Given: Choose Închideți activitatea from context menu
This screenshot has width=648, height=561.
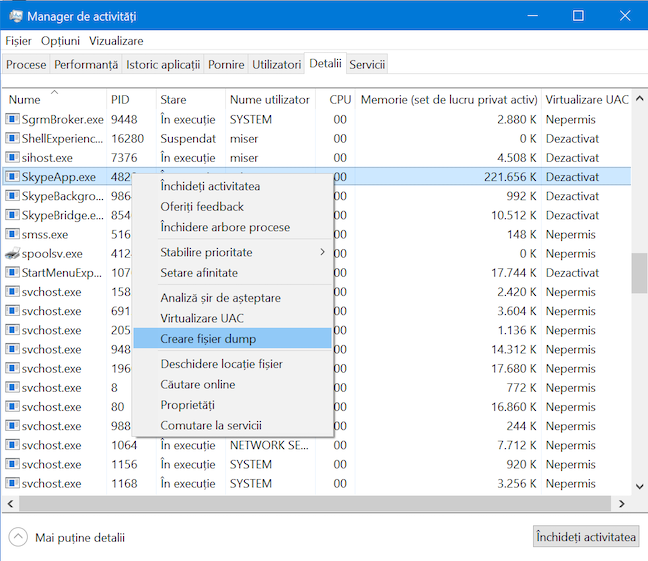Looking at the screenshot, I should (233, 186).
